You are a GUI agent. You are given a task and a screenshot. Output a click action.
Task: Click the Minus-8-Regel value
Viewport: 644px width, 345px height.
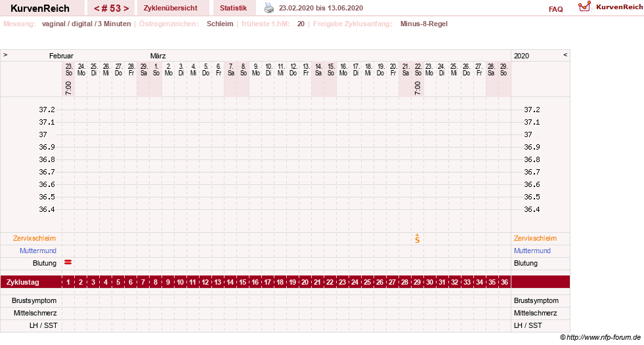point(424,24)
